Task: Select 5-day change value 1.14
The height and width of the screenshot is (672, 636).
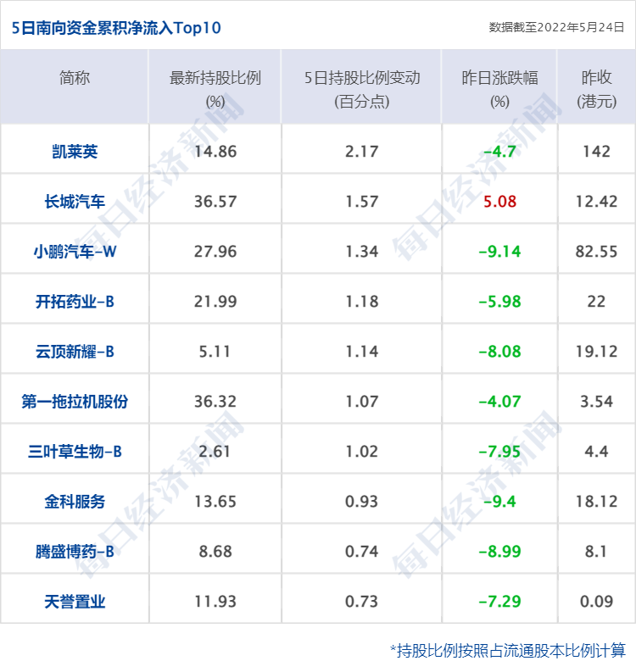Action: [362, 352]
